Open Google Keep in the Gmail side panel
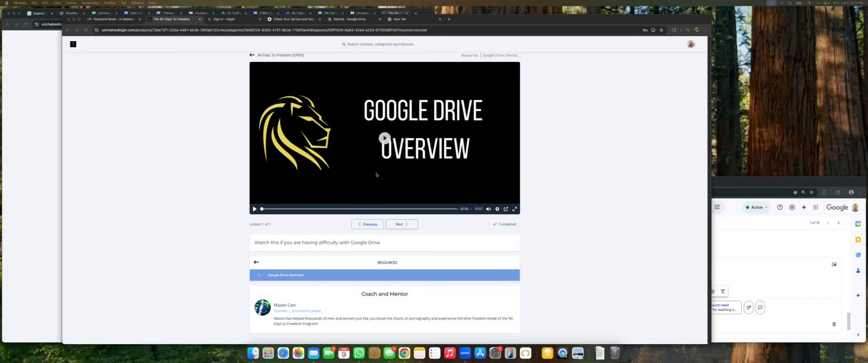This screenshot has height=363, width=868. click(x=858, y=239)
